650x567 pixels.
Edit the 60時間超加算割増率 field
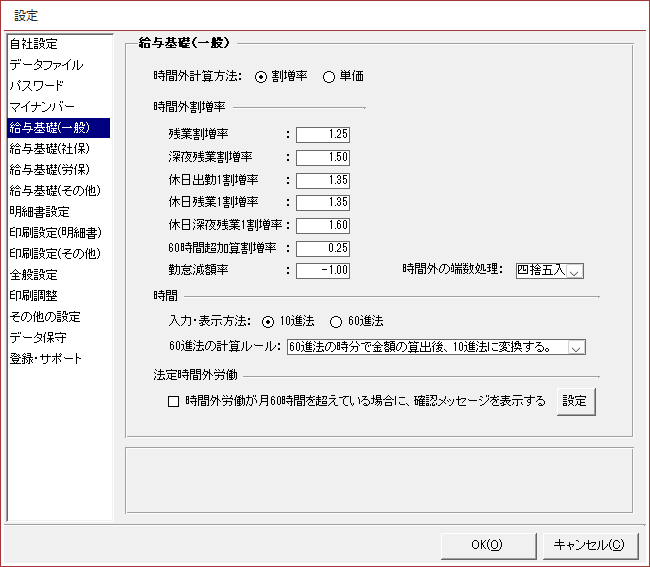[322, 248]
